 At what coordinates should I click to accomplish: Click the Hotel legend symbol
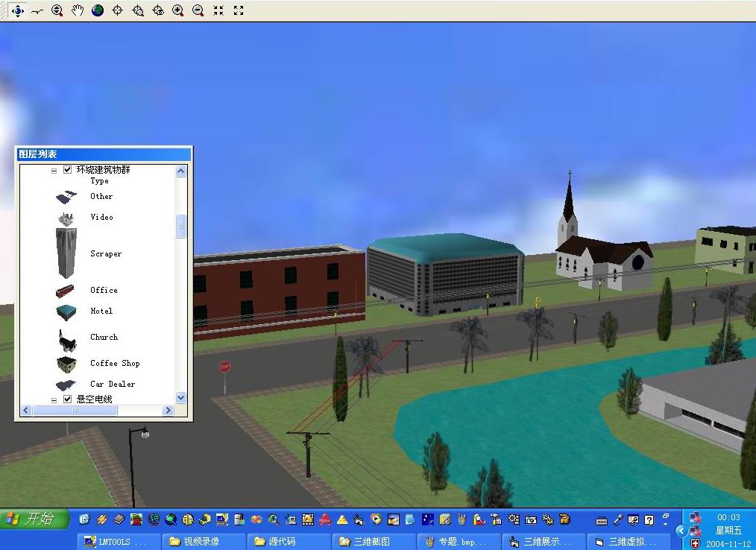tap(66, 312)
